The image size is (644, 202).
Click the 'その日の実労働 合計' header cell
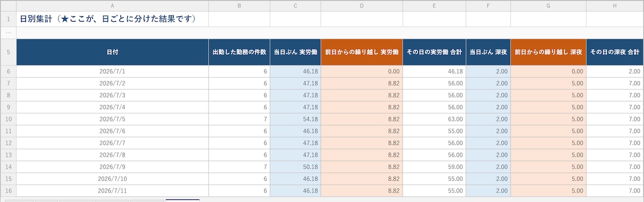[x=434, y=52]
